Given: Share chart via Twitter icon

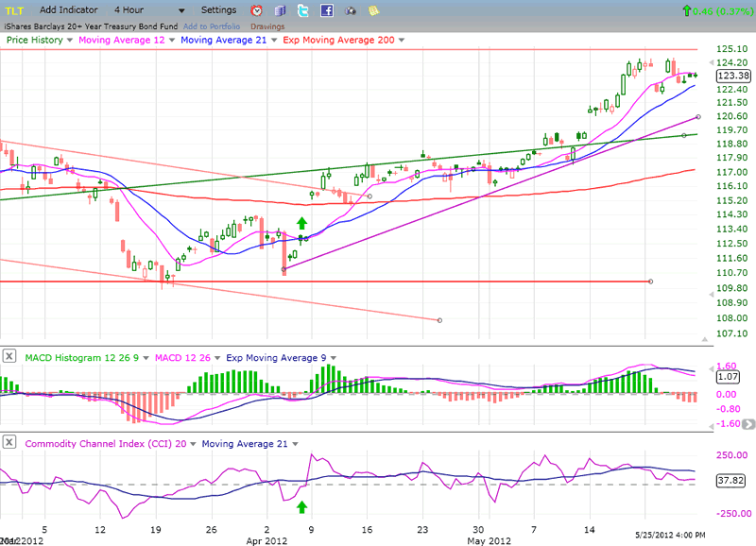Looking at the screenshot, I should (x=303, y=10).
